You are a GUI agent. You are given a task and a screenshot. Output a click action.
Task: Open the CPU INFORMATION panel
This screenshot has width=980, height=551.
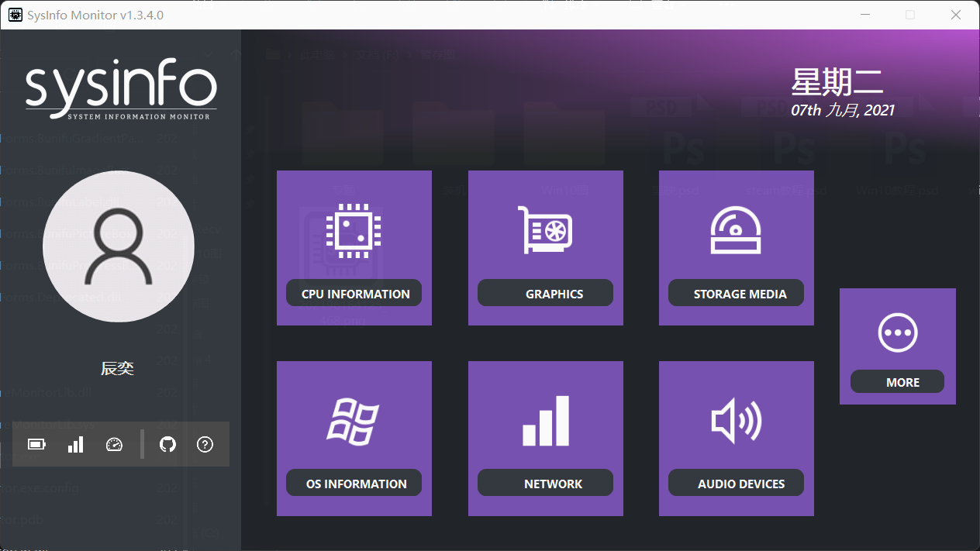point(354,294)
